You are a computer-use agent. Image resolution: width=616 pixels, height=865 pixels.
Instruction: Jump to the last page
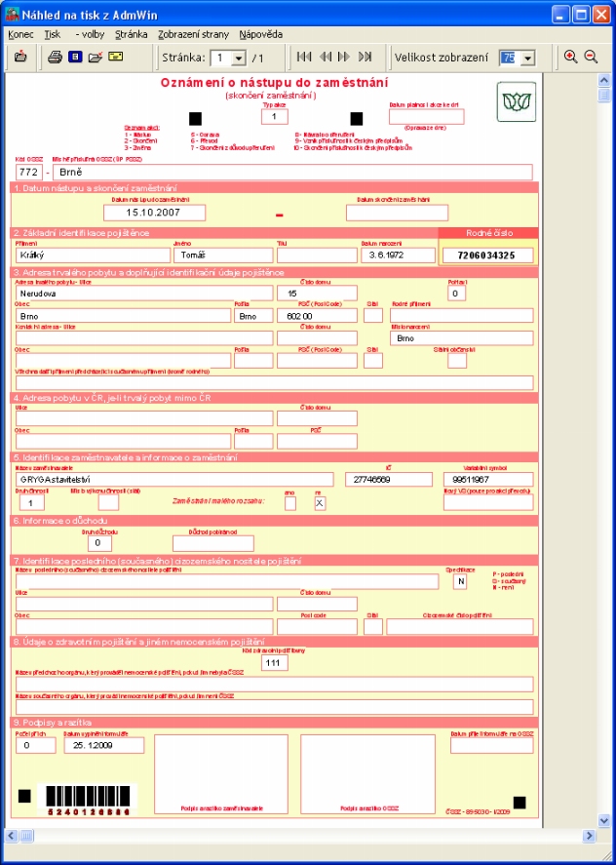click(365, 57)
